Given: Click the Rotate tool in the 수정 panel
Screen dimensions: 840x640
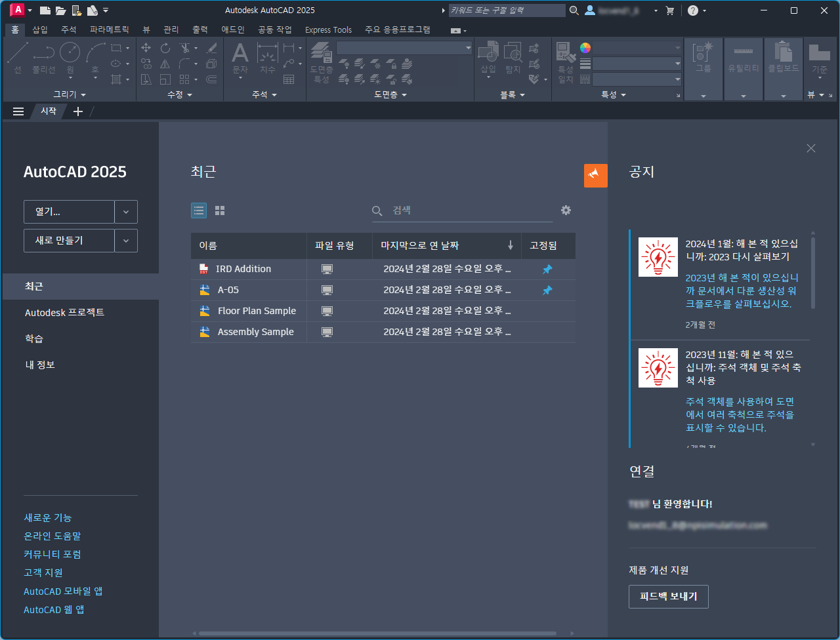Looking at the screenshot, I should [x=165, y=48].
